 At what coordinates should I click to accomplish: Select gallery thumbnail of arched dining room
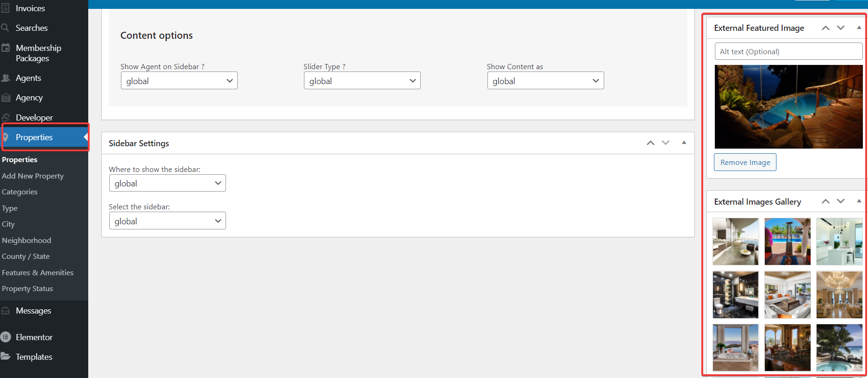(788, 348)
